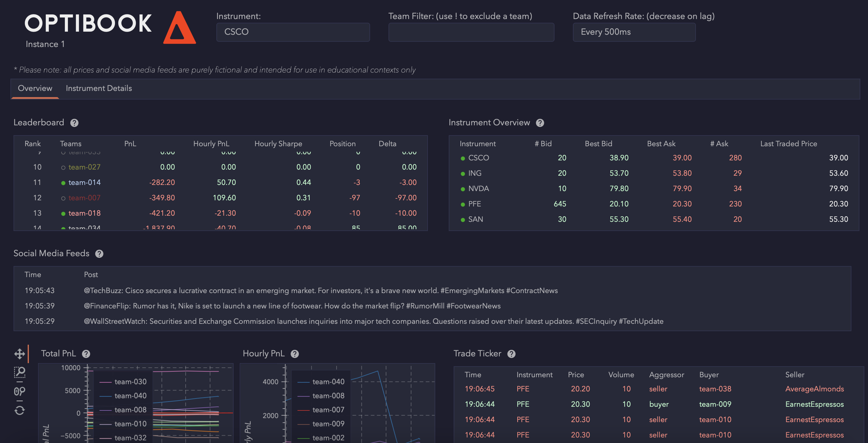
Task: Open the Data Refresh Rate dropdown
Action: (634, 32)
